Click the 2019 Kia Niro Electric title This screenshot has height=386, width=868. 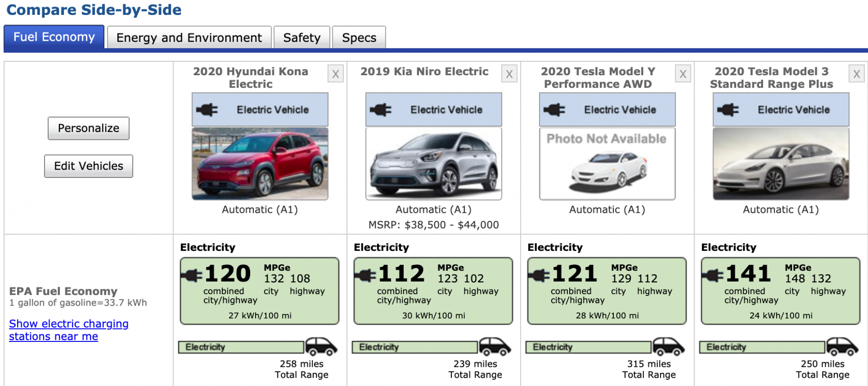pos(424,72)
